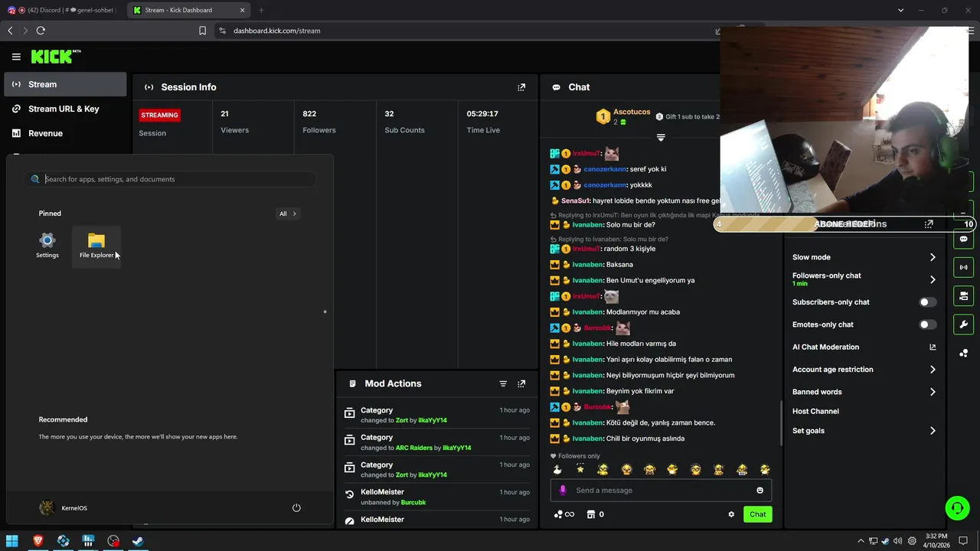Open the KernelOS user account
This screenshot has width=980, height=551.
[x=63, y=508]
